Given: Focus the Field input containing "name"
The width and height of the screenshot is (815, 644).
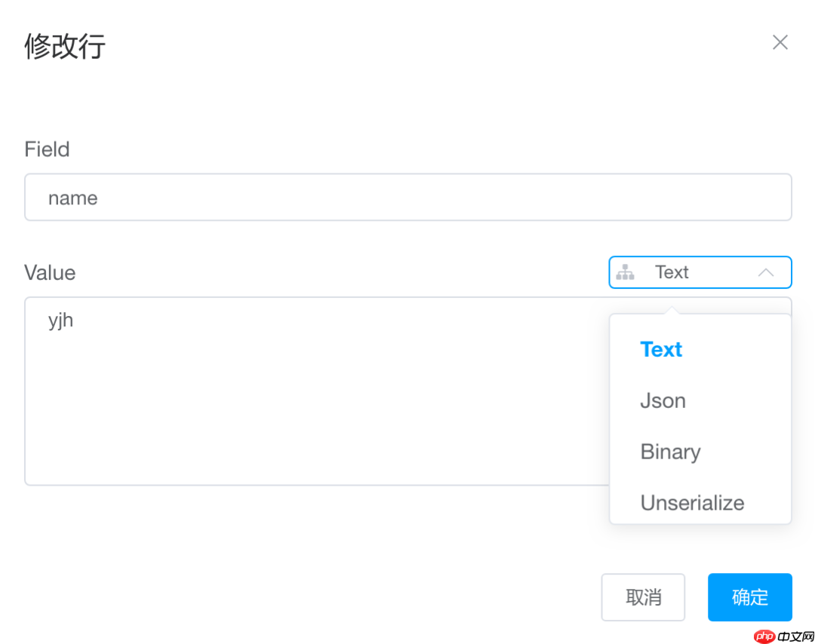Looking at the screenshot, I should point(407,198).
